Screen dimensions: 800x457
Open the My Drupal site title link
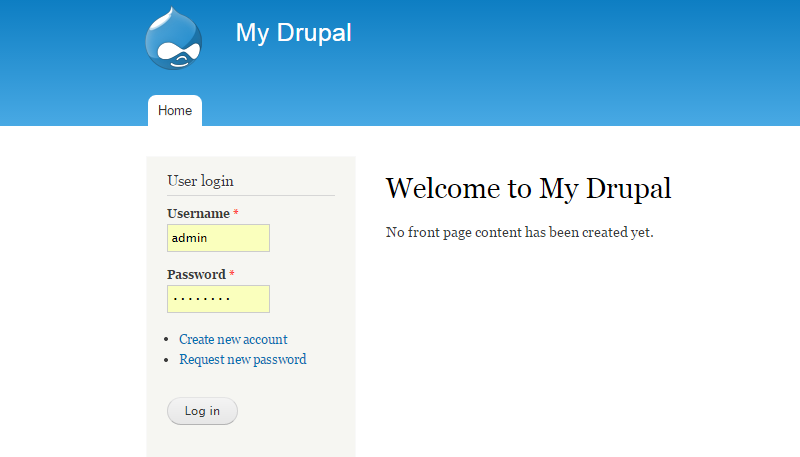[x=293, y=33]
